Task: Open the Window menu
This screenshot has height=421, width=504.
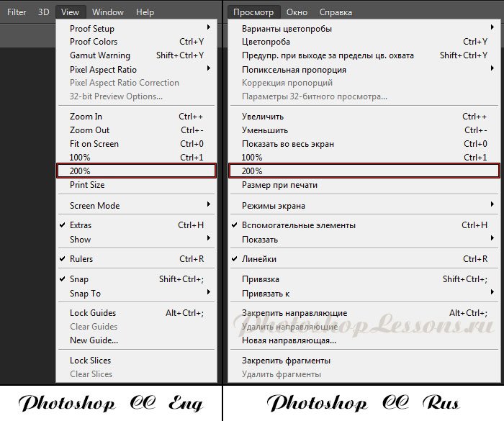Action: tap(108, 12)
